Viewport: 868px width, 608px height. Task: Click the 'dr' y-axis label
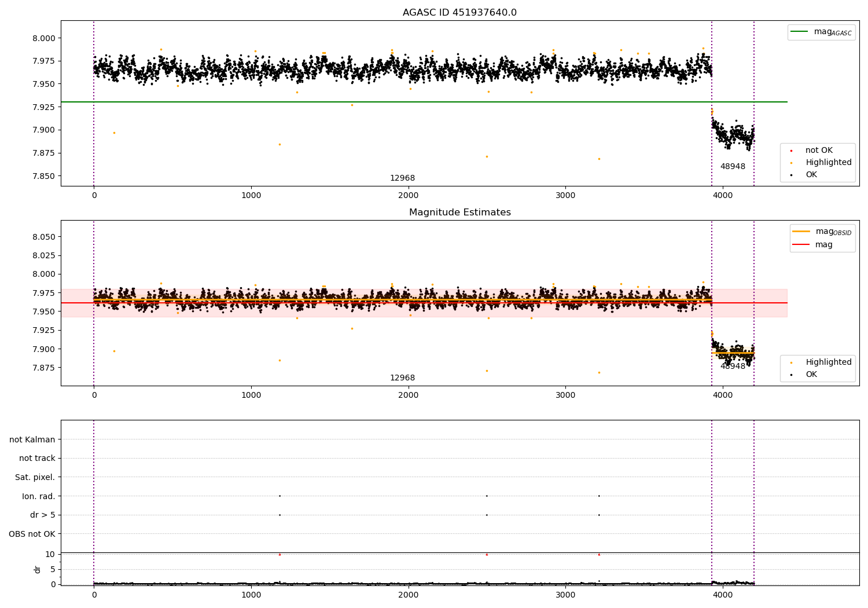(38, 569)
